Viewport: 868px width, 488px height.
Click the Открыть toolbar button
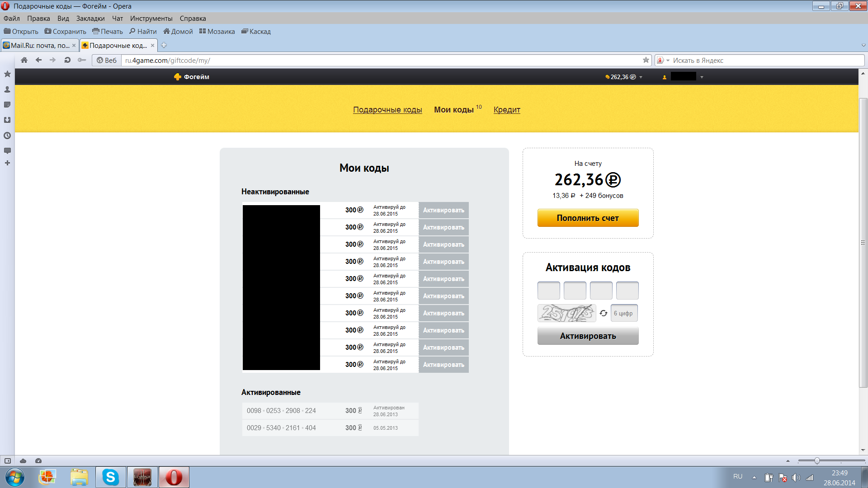(21, 32)
